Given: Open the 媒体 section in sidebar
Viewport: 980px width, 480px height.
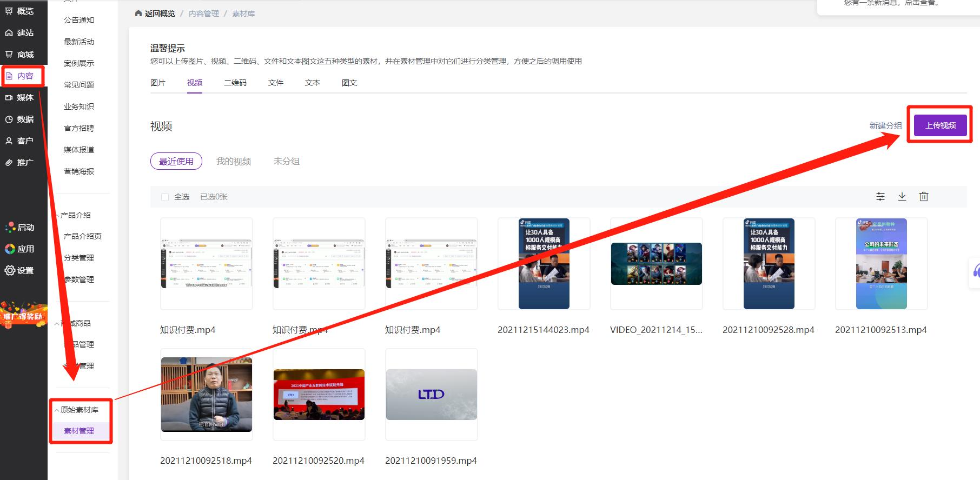Looking at the screenshot, I should click(20, 98).
